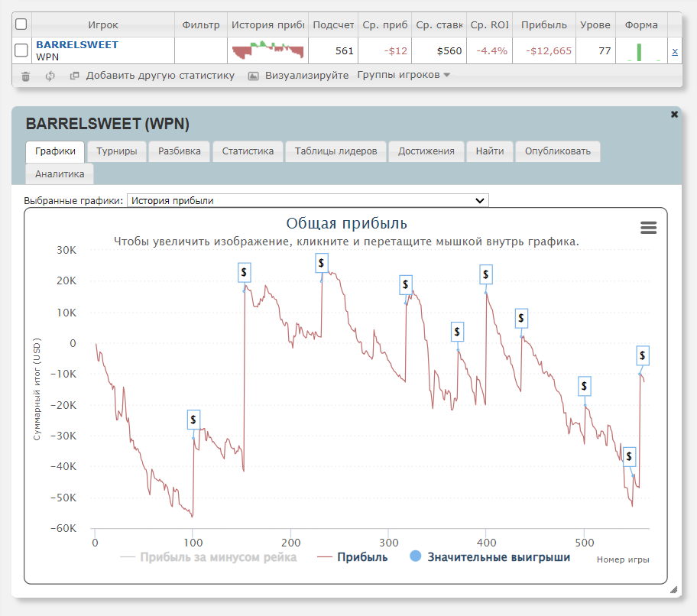Switch to the Турниры tab

coord(117,151)
